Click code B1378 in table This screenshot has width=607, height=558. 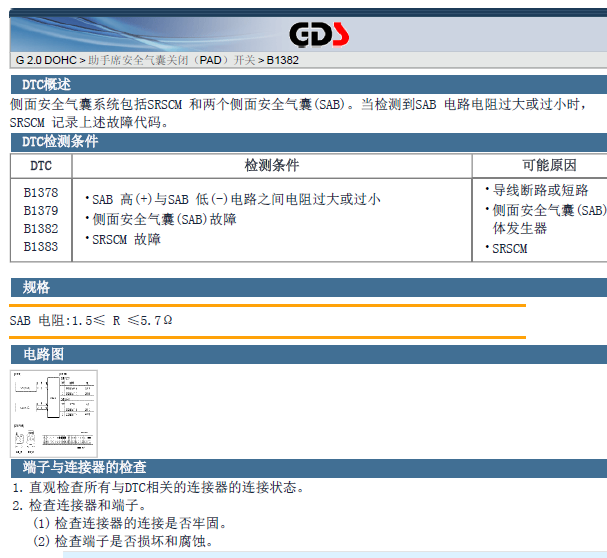coord(41,192)
